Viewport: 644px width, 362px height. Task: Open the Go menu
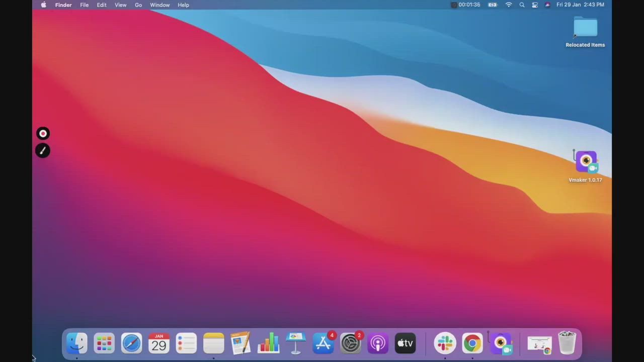click(x=138, y=5)
